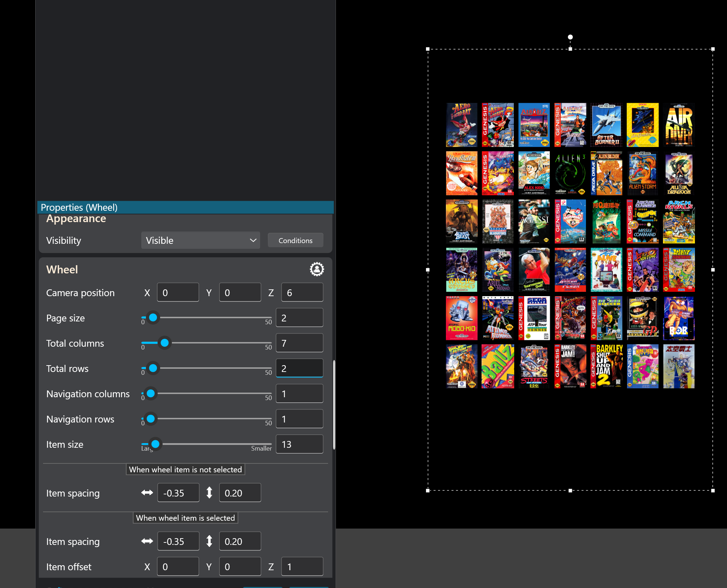
Task: Click the Properties (Wheel) panel header
Action: 185,207
